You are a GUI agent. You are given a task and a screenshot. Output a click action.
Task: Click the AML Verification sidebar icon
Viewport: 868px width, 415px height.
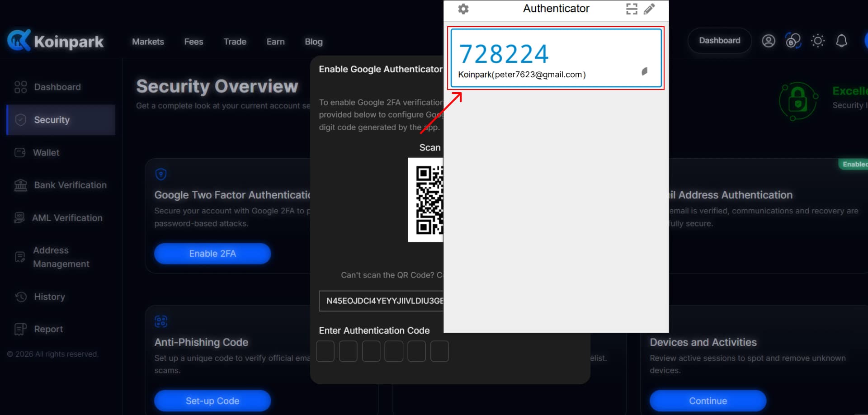click(19, 218)
